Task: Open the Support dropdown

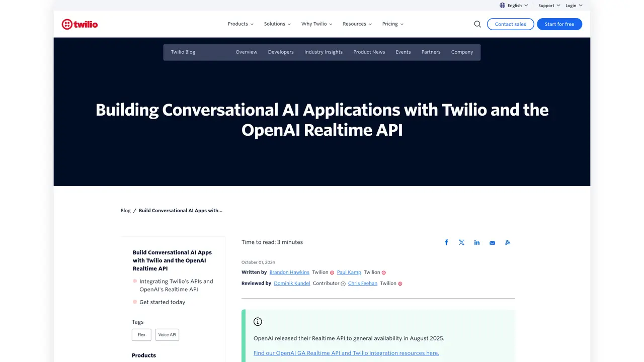Action: pos(549,6)
